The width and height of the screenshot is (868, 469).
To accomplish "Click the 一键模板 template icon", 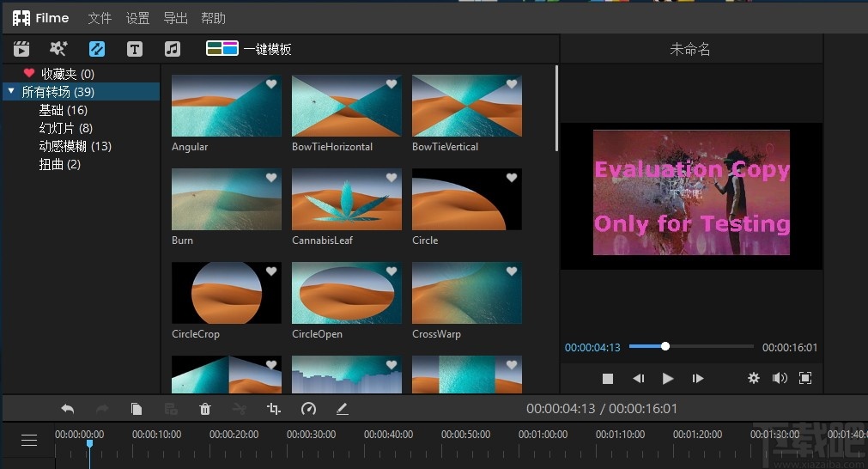I will (x=222, y=49).
